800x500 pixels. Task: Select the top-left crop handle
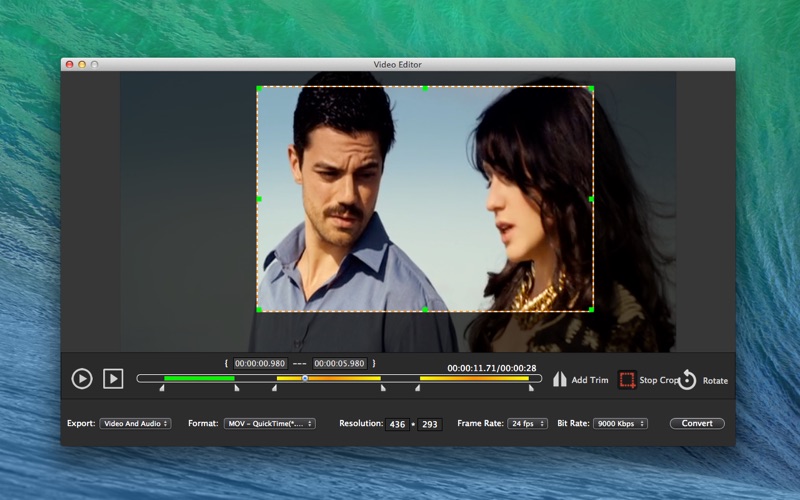coord(259,88)
